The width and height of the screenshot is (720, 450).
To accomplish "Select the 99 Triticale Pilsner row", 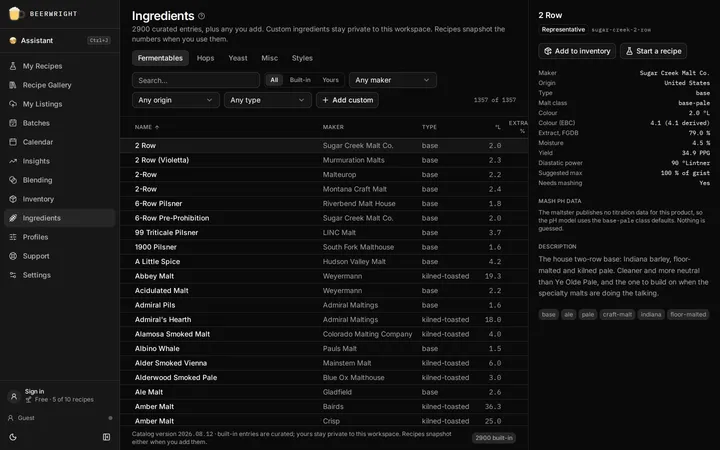I will click(x=324, y=232).
